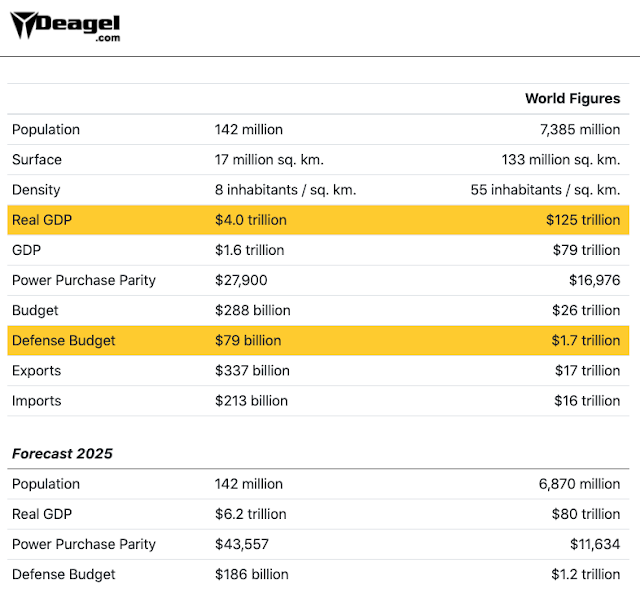Click the $125 trillion world Real GDP
640x598 pixels.
[582, 220]
